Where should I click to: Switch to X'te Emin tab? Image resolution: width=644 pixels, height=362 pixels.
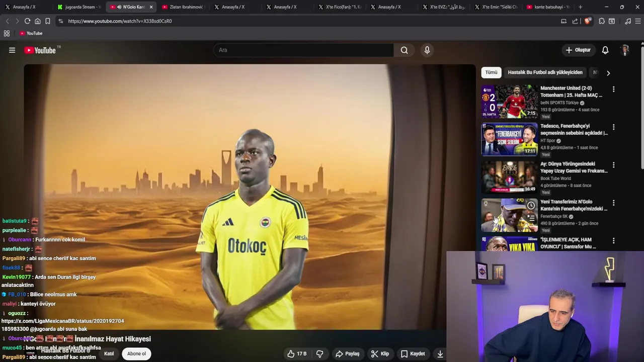point(496,7)
